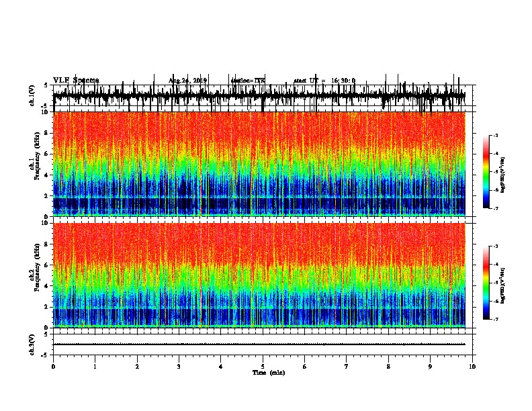Click the "VLF Spectra" title text
This screenshot has height=411, width=532.
[x=76, y=81]
